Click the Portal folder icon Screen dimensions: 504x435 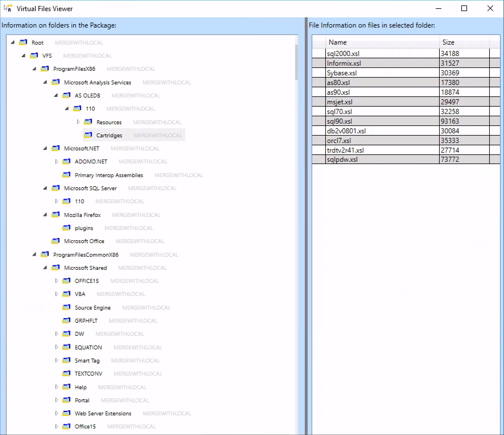point(66,400)
